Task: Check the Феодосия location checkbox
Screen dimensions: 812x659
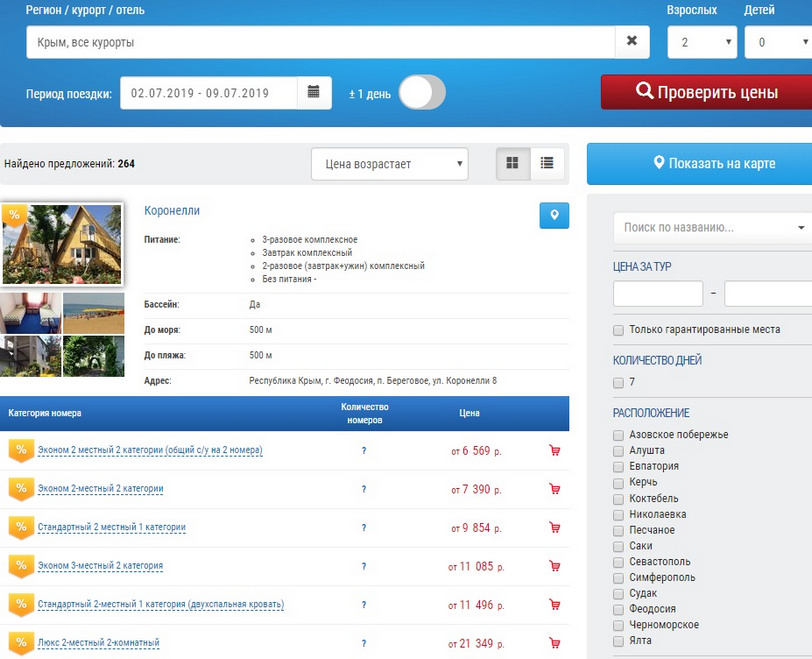Action: pyautogui.click(x=619, y=609)
